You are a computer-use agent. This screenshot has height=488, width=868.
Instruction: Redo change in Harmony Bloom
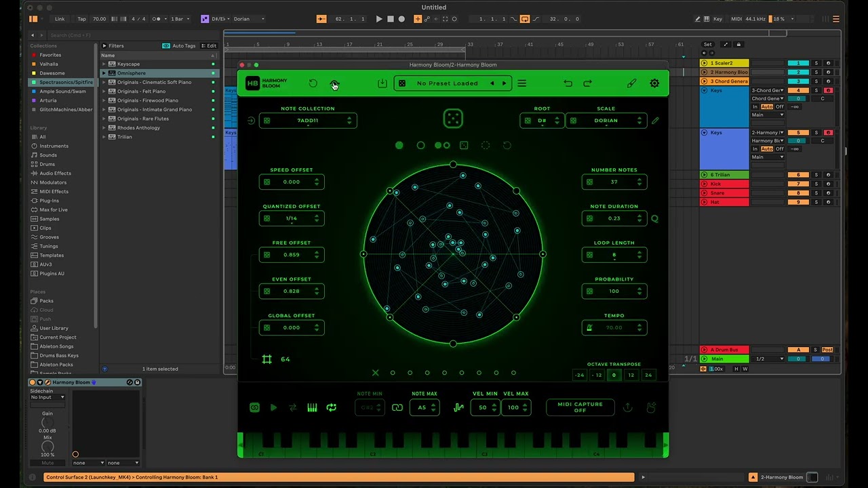coord(587,83)
